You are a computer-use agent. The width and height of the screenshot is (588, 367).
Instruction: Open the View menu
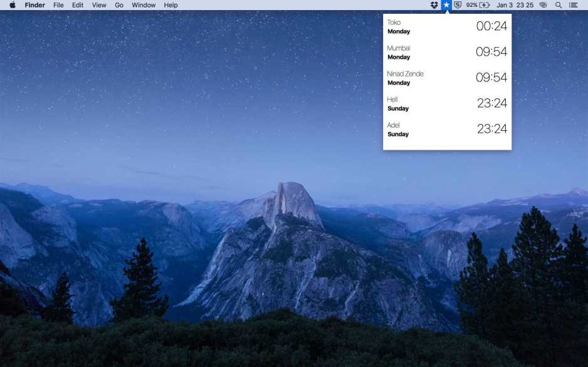(99, 5)
